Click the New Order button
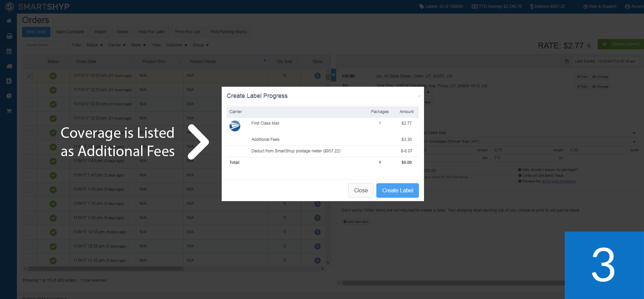This screenshot has width=644, height=299. (36, 32)
